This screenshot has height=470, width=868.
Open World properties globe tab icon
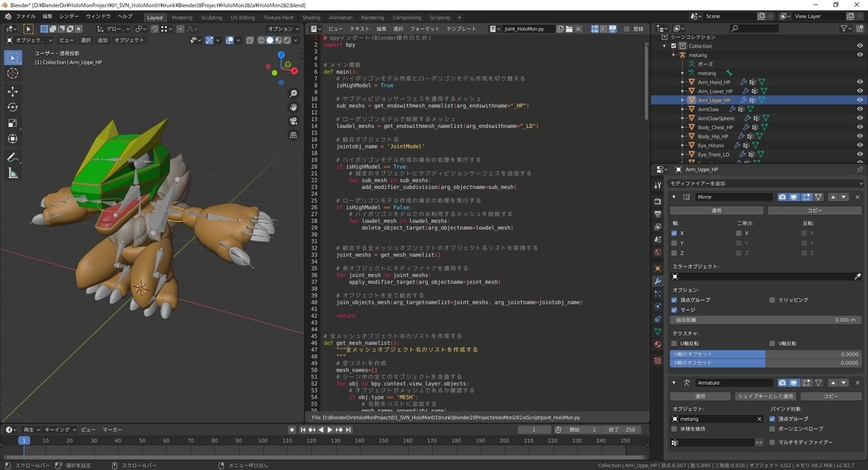658,252
